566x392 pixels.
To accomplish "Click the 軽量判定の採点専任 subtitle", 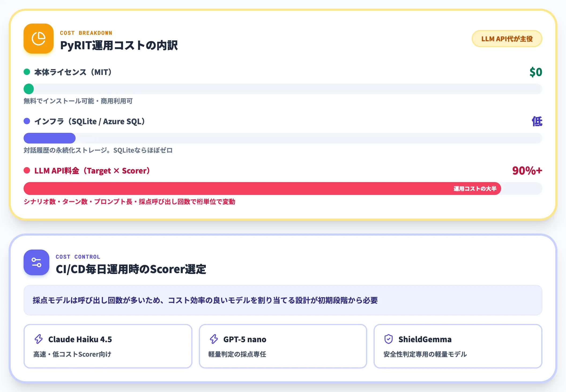I will (237, 354).
